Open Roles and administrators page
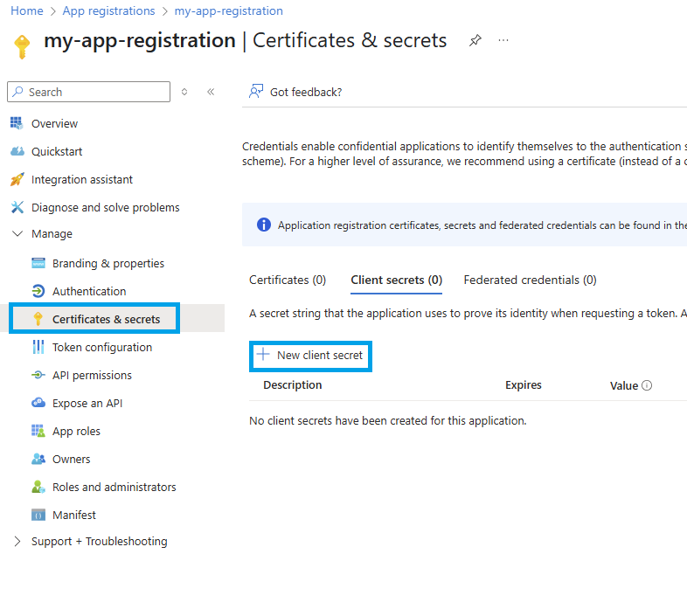Image resolution: width=687 pixels, height=616 pixels. pyautogui.click(x=114, y=488)
